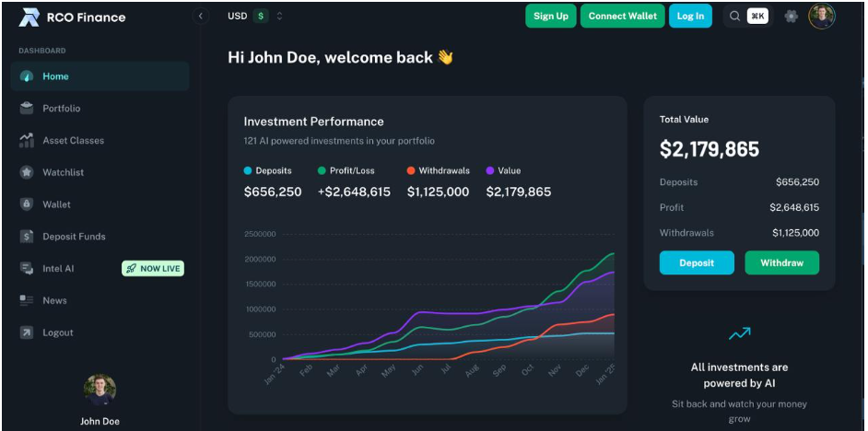Click the $2,179,865 Total Value figure

tap(710, 149)
